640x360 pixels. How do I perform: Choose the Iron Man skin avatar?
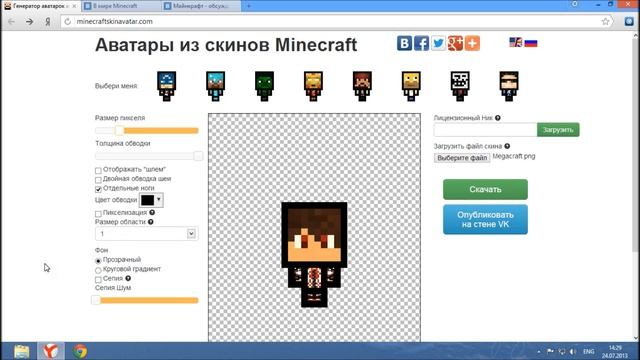coord(313,86)
